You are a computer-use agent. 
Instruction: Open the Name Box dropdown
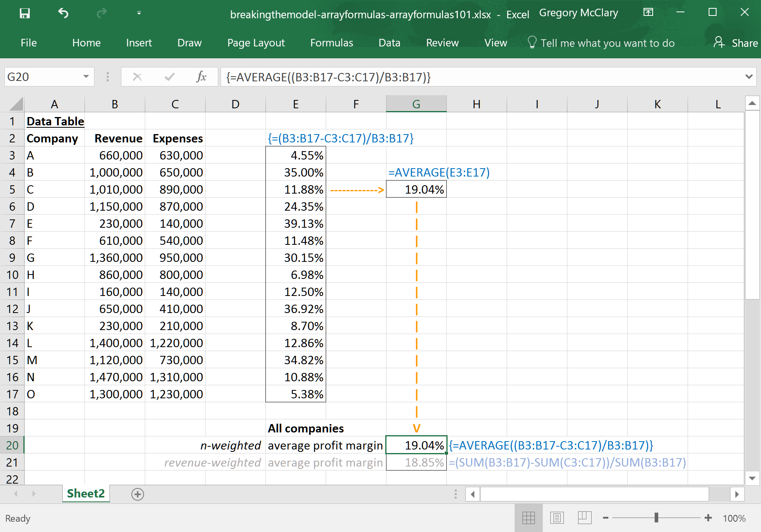click(85, 77)
